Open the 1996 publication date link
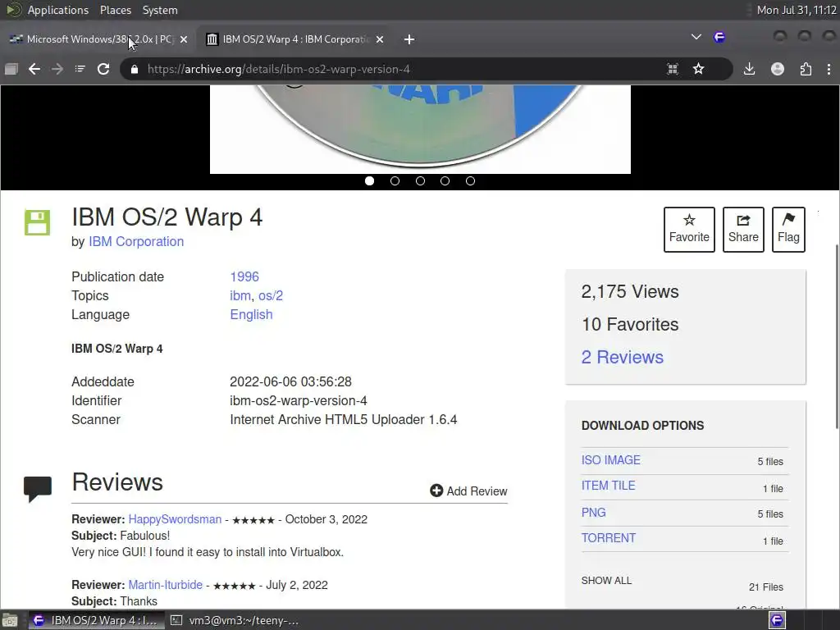Viewport: 840px width, 630px height. coord(244,276)
